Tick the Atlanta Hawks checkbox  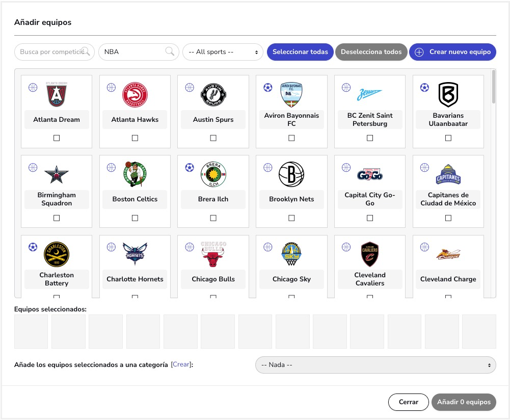pyautogui.click(x=135, y=138)
